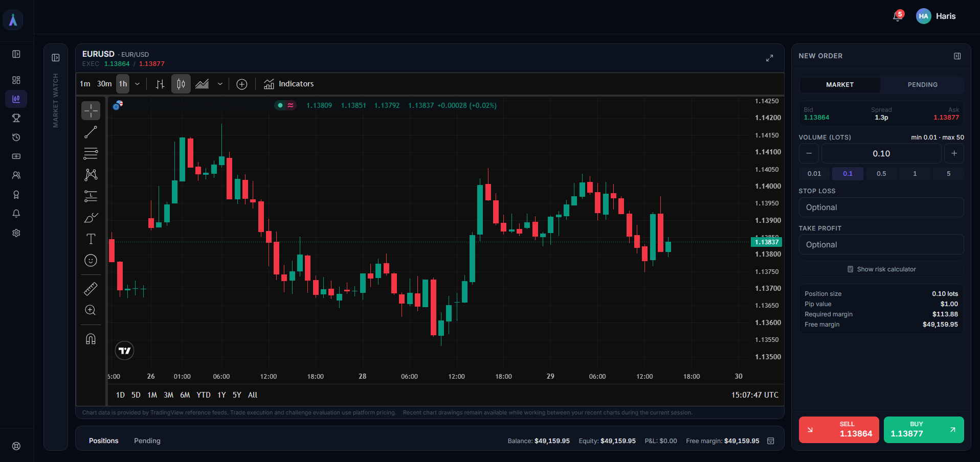Expand the bottom positions panel icon
This screenshot has width=980, height=462.
pos(771,441)
